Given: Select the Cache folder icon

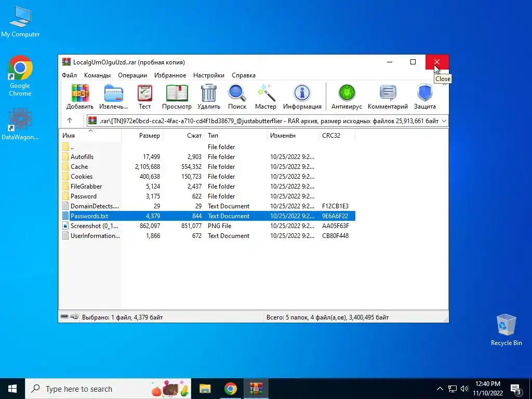Looking at the screenshot, I should click(x=65, y=167).
